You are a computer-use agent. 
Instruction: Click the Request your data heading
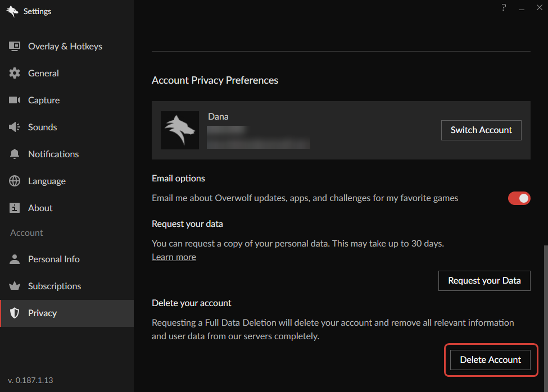coord(187,224)
